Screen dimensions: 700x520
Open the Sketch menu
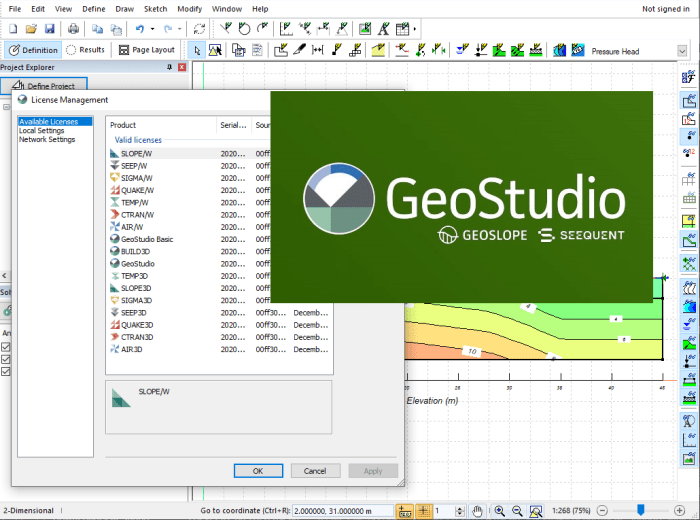tap(155, 9)
